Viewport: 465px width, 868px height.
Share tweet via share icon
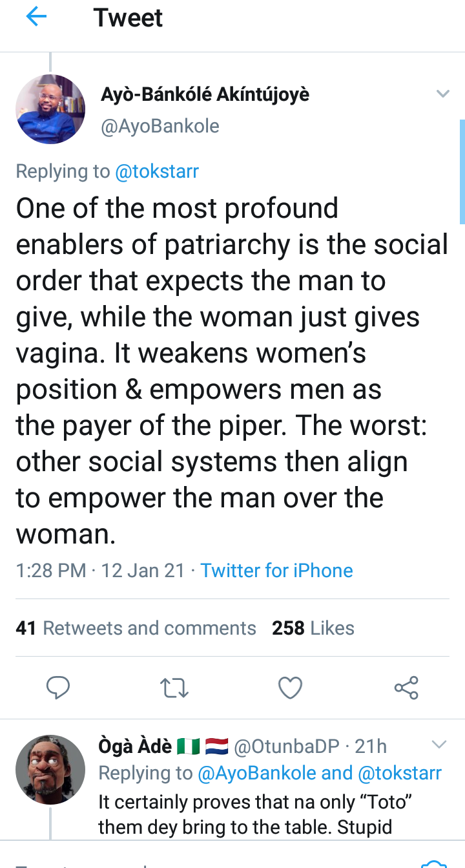[406, 688]
